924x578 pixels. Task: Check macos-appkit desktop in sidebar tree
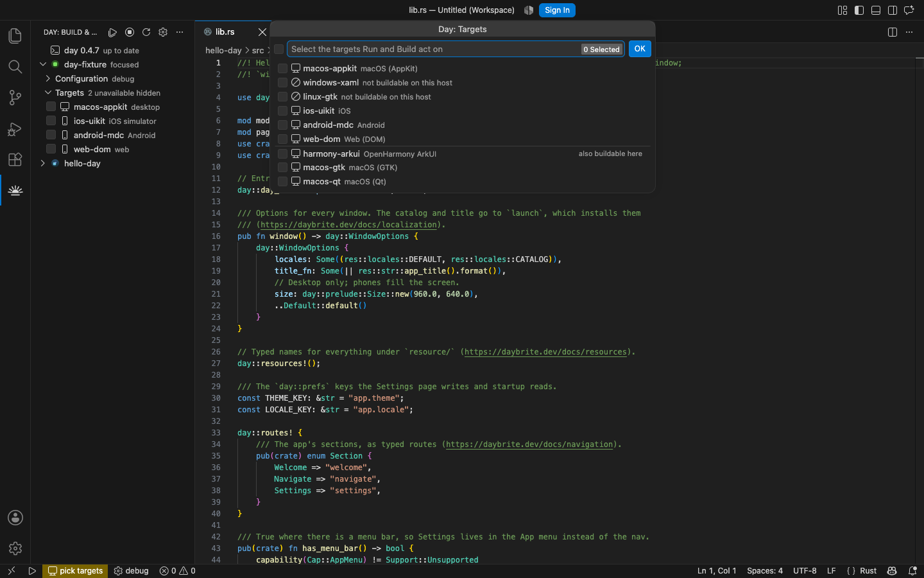click(51, 107)
